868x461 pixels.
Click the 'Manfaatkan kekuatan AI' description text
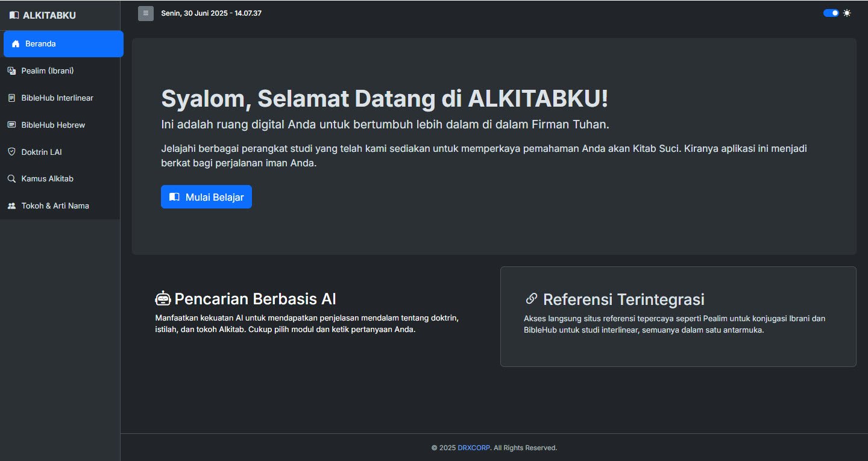coord(307,324)
